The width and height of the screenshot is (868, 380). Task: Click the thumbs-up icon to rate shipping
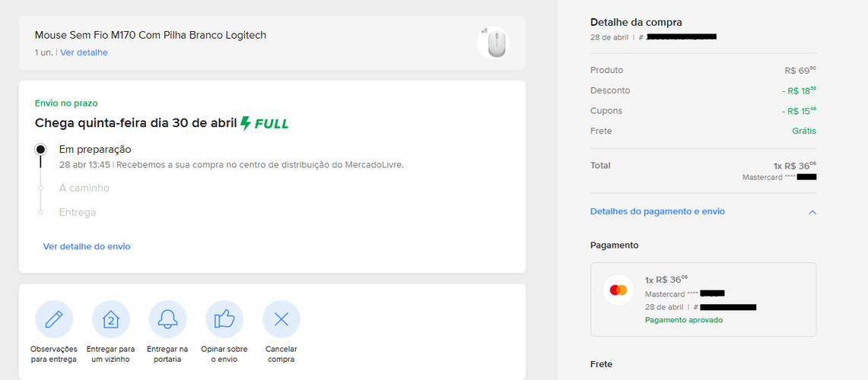(x=224, y=319)
